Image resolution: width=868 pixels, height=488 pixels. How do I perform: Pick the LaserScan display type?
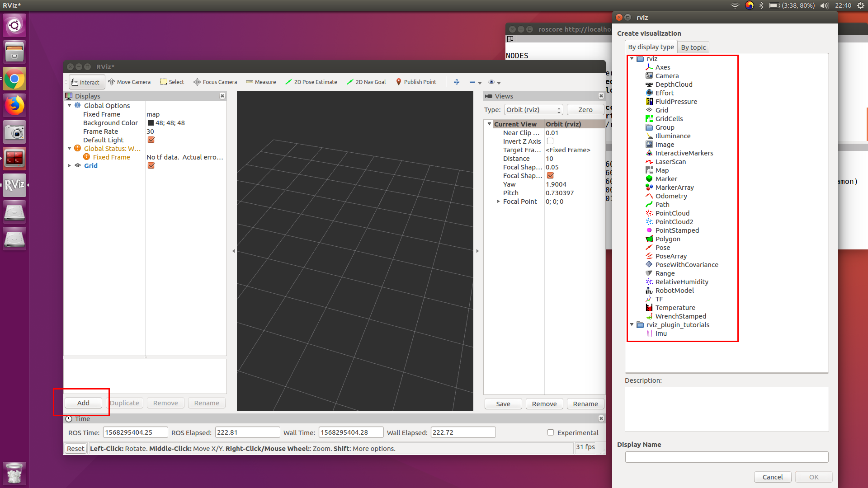(670, 162)
